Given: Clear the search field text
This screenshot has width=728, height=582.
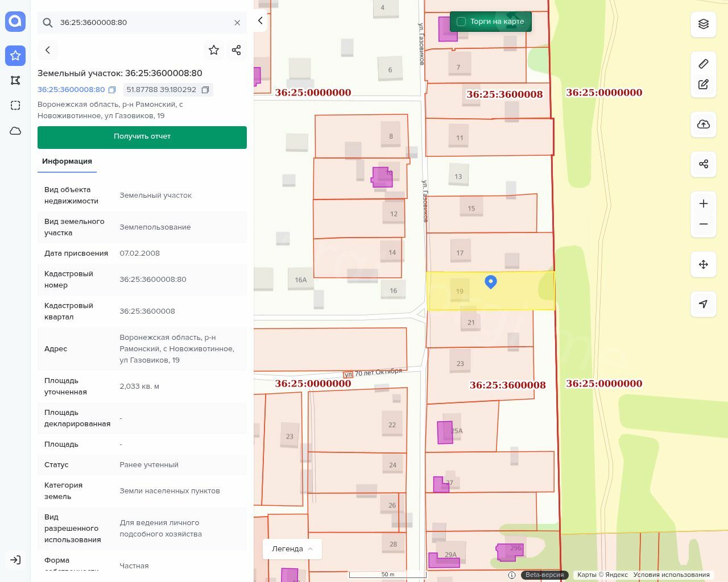Looking at the screenshot, I should click(x=237, y=23).
